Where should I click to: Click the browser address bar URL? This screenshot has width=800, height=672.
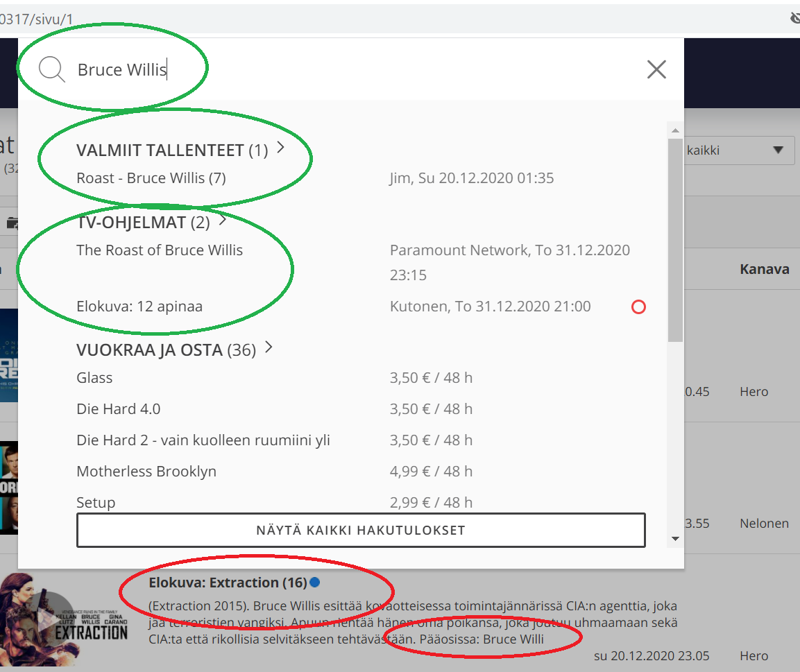[x=36, y=19]
